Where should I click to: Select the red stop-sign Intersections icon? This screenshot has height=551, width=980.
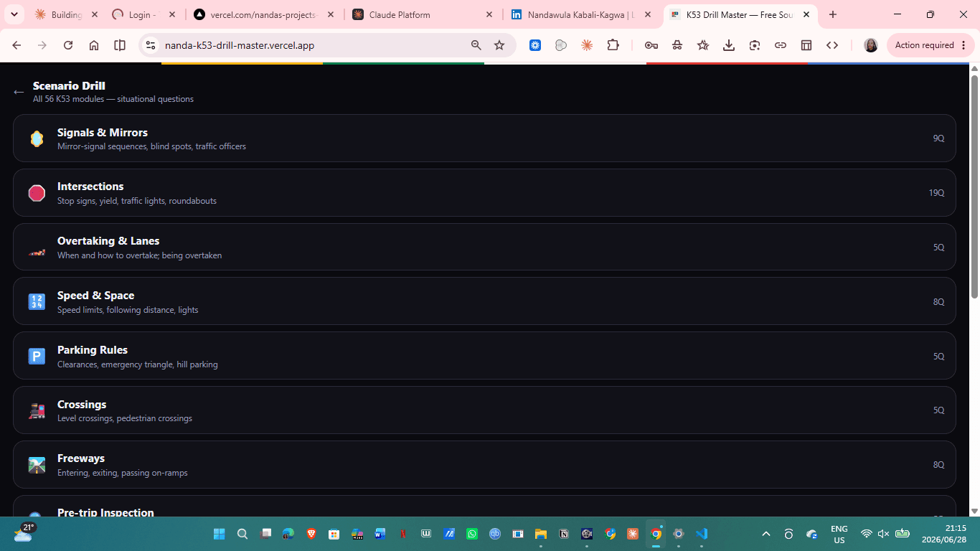pyautogui.click(x=37, y=193)
